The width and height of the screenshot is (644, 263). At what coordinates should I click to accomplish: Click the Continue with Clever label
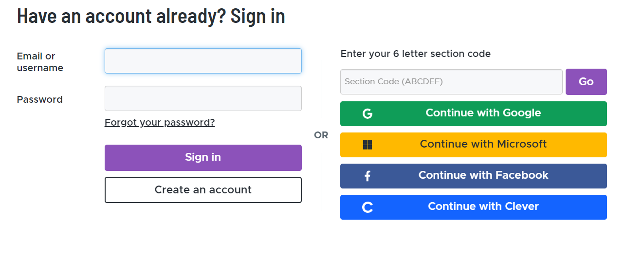483,207
